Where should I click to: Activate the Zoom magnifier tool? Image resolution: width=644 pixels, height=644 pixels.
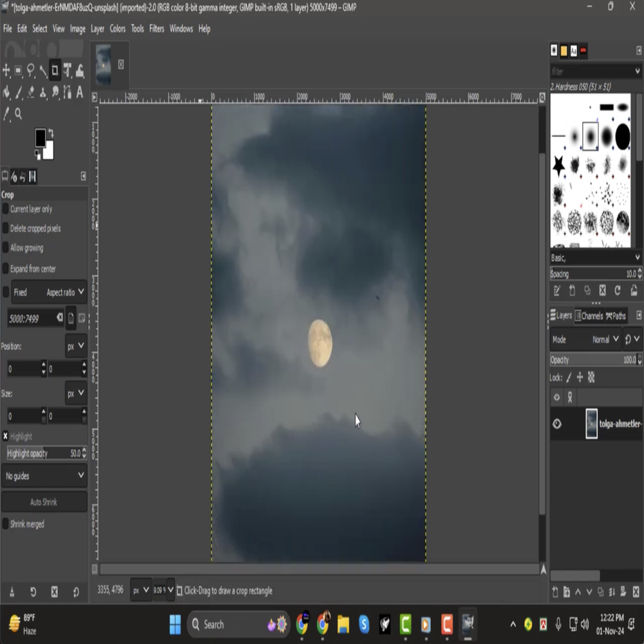(x=19, y=114)
